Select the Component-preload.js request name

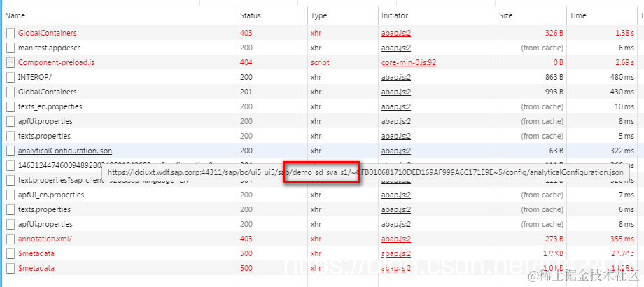click(56, 62)
